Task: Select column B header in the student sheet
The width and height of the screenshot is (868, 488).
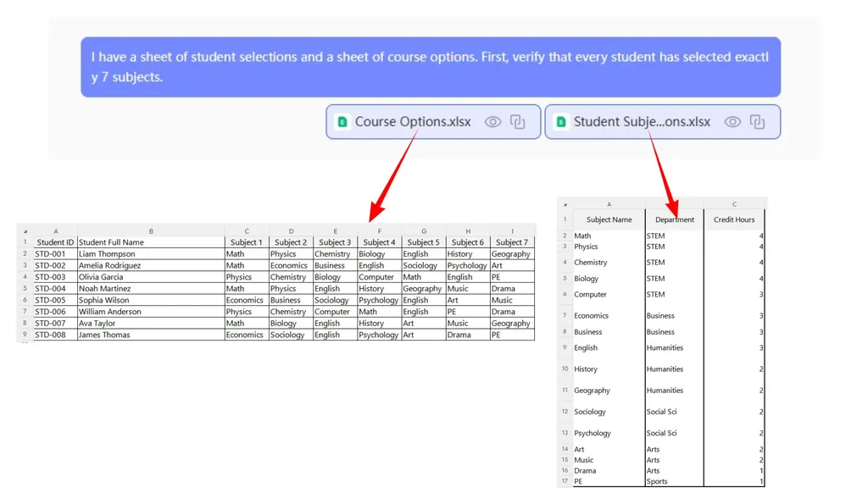Action: (151, 231)
